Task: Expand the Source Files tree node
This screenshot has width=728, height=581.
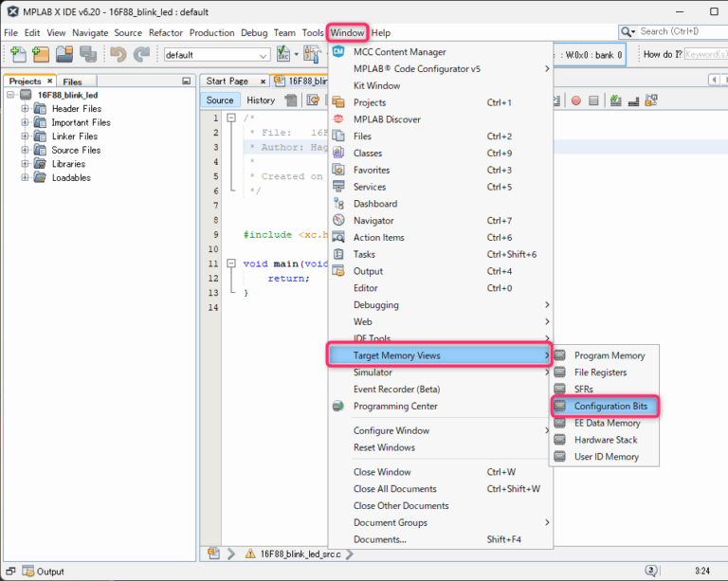Action: tap(26, 150)
